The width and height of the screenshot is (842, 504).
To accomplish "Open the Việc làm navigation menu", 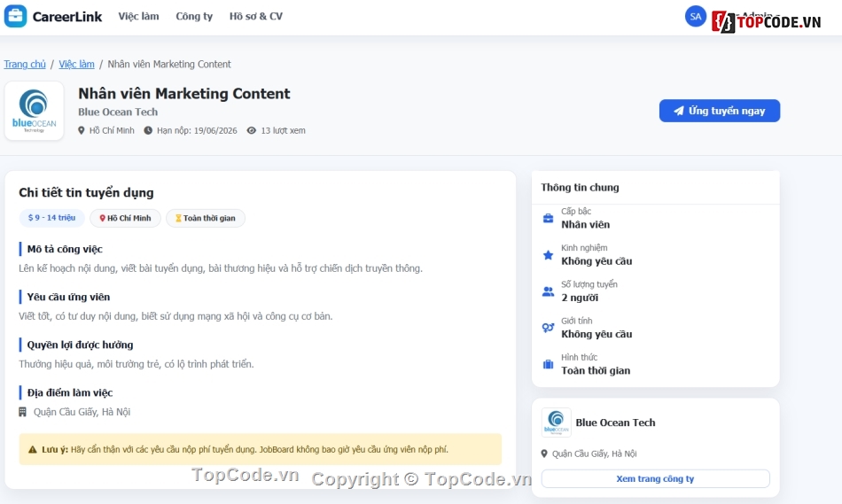I will pos(138,16).
